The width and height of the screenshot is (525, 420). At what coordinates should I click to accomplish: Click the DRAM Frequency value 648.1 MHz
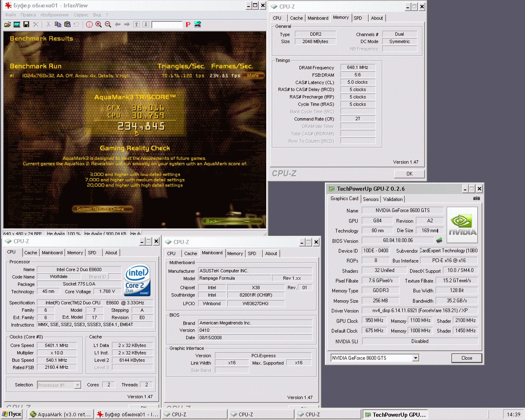[x=358, y=67]
